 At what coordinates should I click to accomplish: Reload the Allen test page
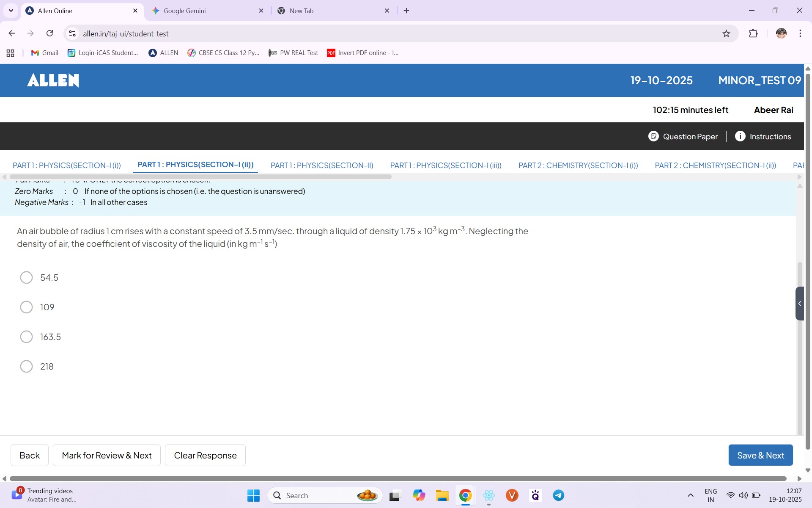pos(50,33)
